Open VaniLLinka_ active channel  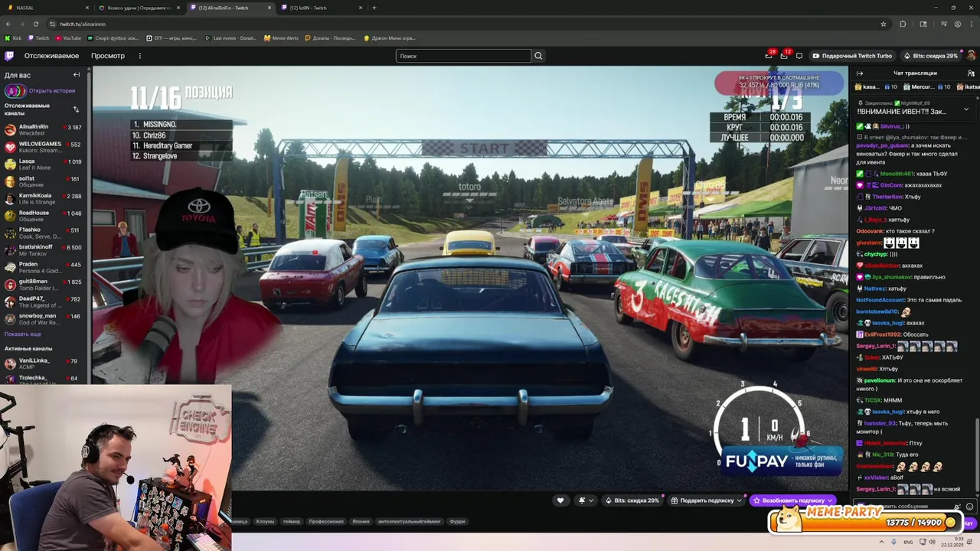click(x=44, y=364)
